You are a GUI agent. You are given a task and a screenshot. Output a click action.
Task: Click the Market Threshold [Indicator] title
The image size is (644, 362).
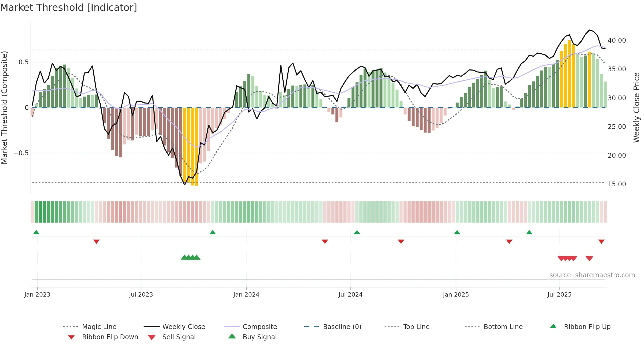click(x=69, y=8)
